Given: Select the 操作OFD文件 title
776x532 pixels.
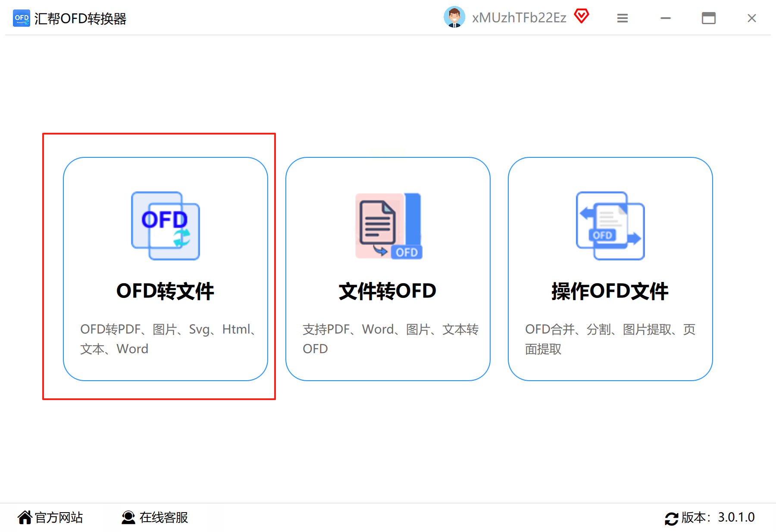Looking at the screenshot, I should [610, 291].
